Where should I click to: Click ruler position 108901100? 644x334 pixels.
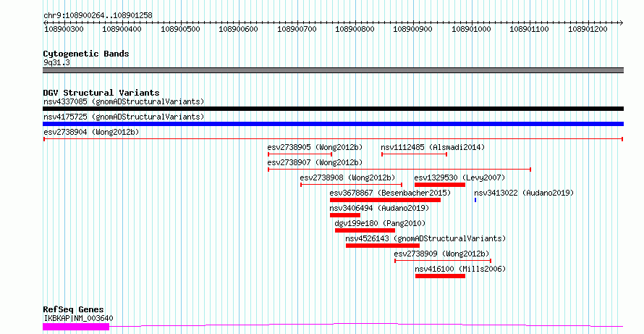coord(530,29)
